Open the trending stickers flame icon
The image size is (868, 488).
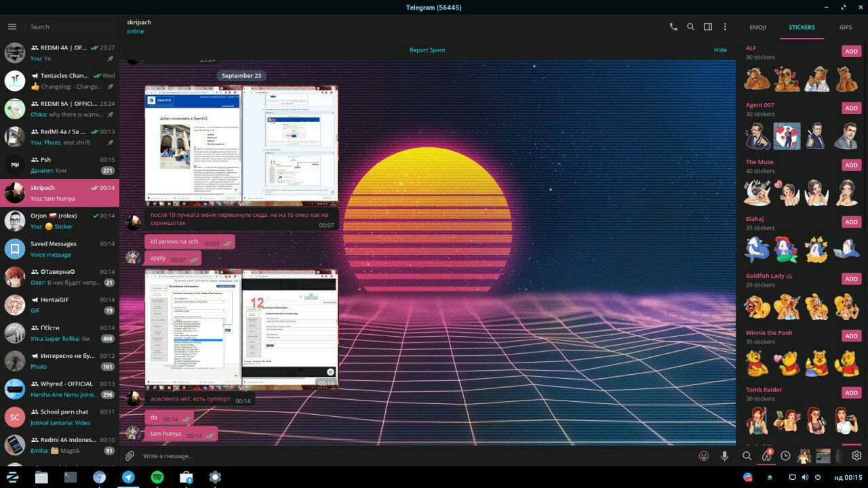(x=766, y=456)
